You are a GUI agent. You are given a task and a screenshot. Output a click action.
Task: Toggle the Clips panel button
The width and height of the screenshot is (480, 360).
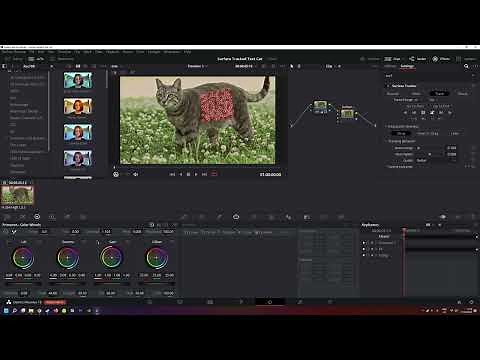point(392,59)
